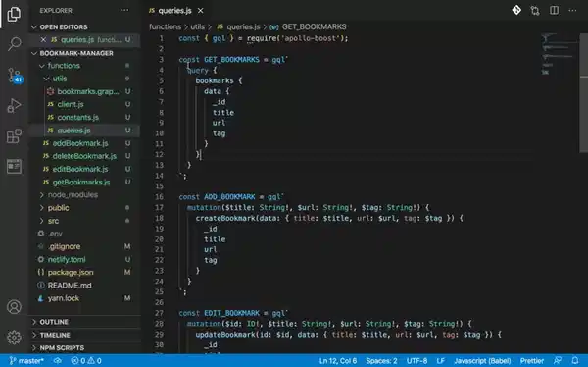Open notifications bell
The image size is (588, 367).
click(x=575, y=361)
